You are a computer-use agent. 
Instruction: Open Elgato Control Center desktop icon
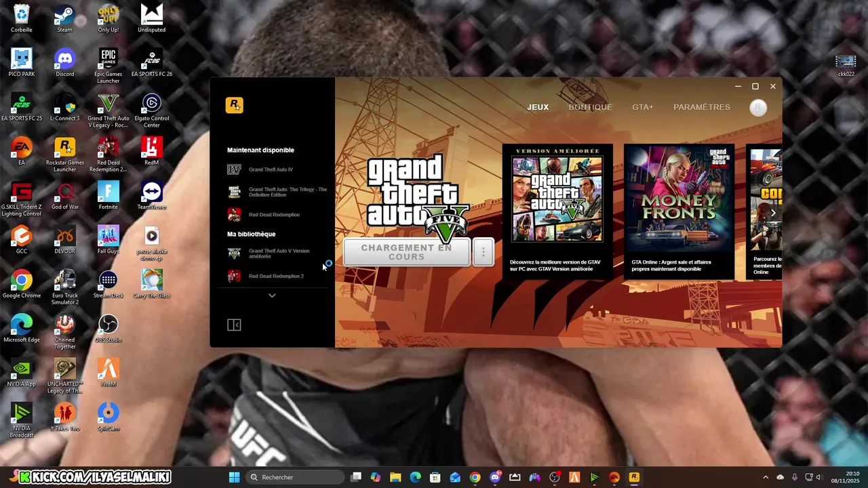coord(152,110)
